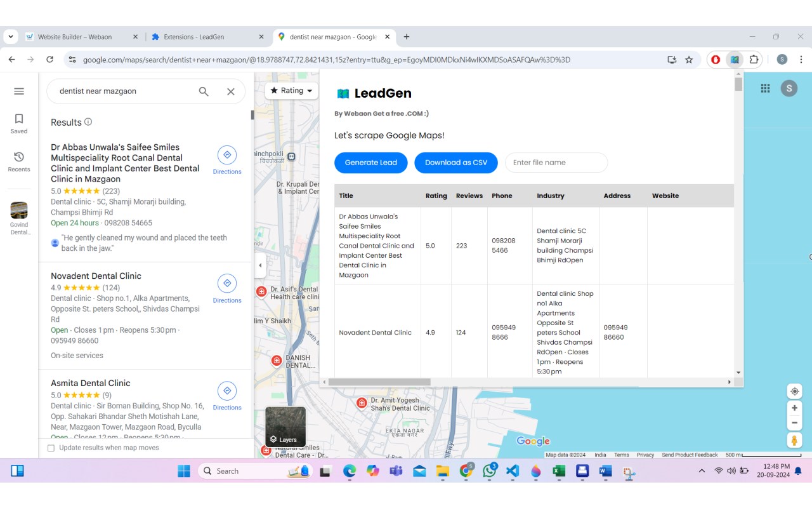Screen dimensions: 812x508
Task: Enable Update results when map moves
Action: click(51, 448)
